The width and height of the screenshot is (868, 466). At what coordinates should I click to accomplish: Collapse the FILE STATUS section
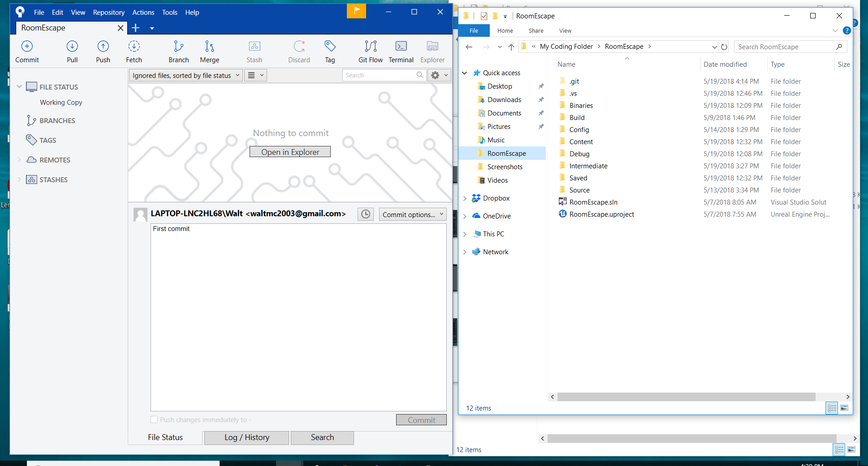point(19,86)
